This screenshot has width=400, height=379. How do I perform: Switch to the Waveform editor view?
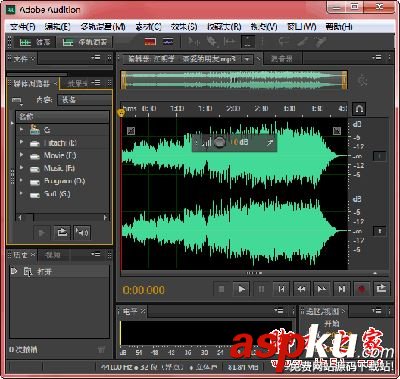click(35, 42)
